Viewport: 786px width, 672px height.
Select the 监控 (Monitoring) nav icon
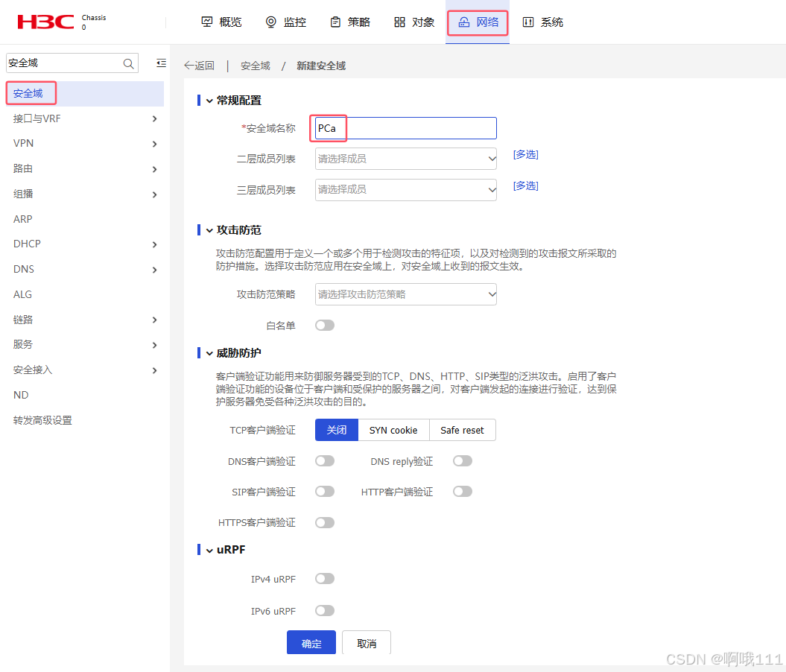270,22
